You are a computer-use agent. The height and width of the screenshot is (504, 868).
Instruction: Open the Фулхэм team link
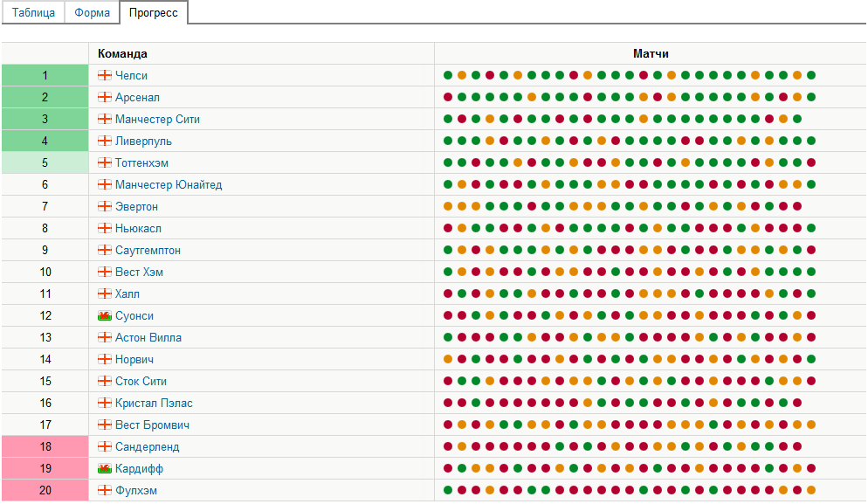click(135, 490)
